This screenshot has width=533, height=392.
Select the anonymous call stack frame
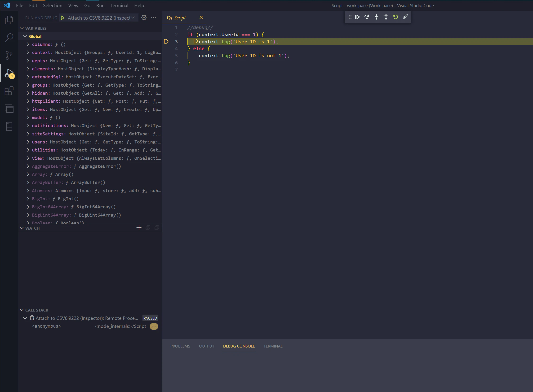[90, 326]
